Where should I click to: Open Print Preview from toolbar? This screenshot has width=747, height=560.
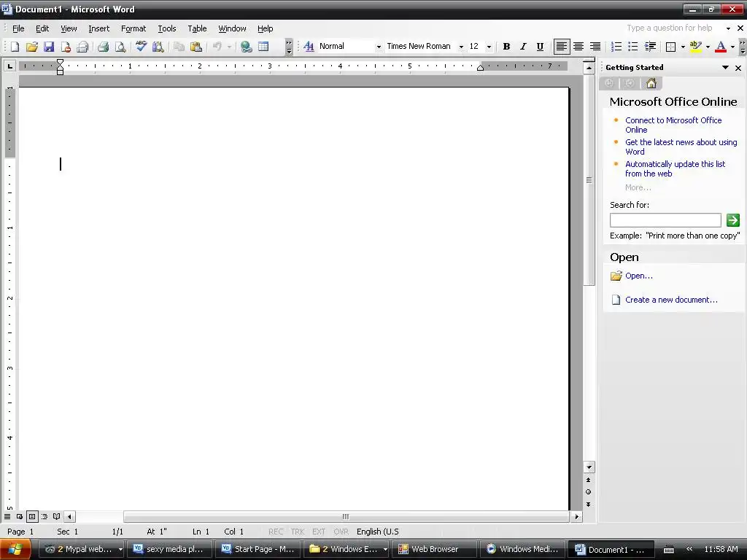tap(120, 47)
